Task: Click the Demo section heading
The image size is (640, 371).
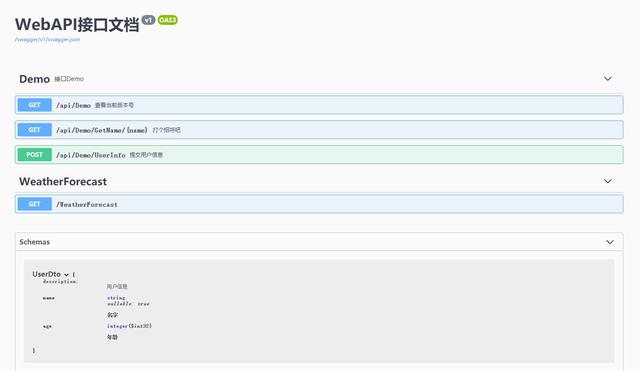Action: [34, 79]
